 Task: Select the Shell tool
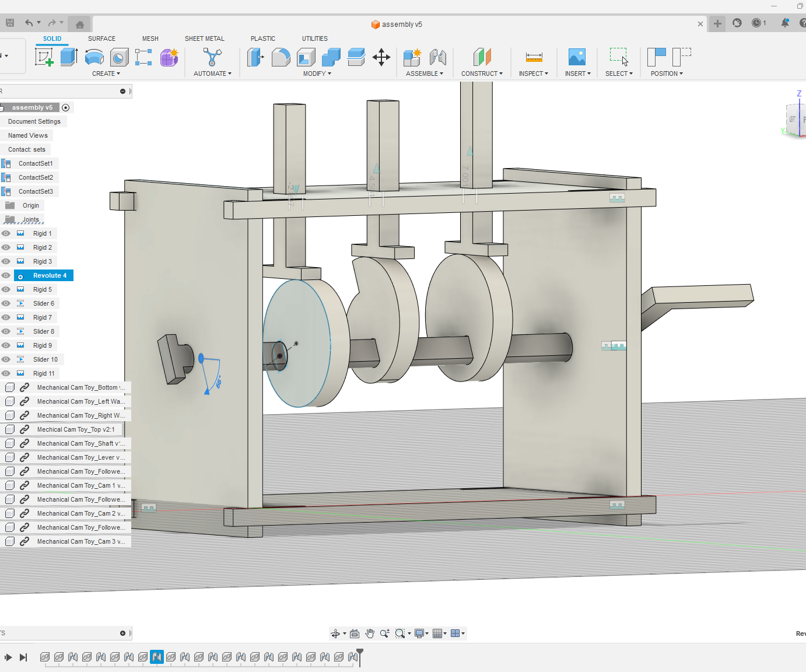click(306, 57)
